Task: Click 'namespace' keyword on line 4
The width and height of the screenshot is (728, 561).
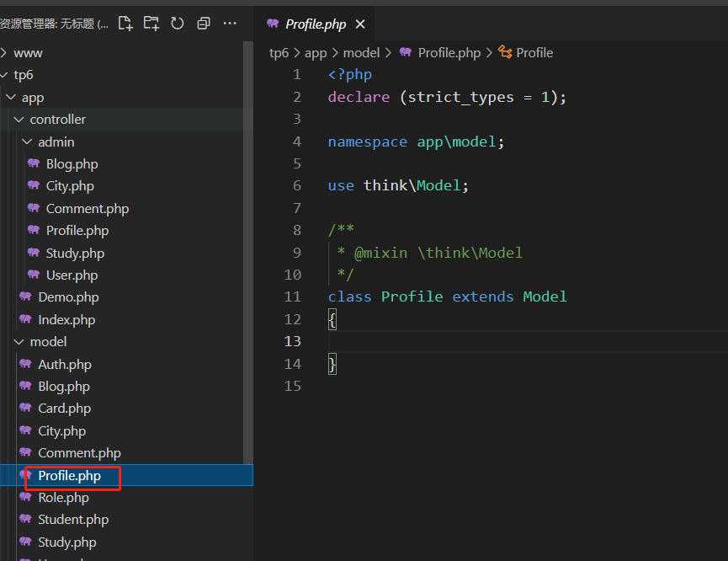Action: tap(368, 142)
